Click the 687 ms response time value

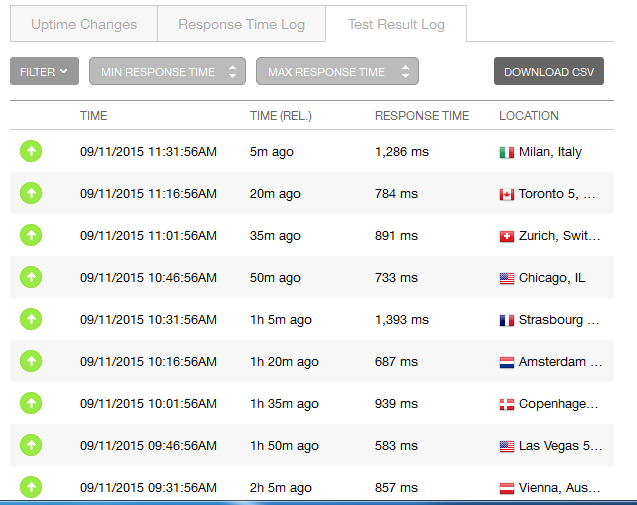pos(396,362)
